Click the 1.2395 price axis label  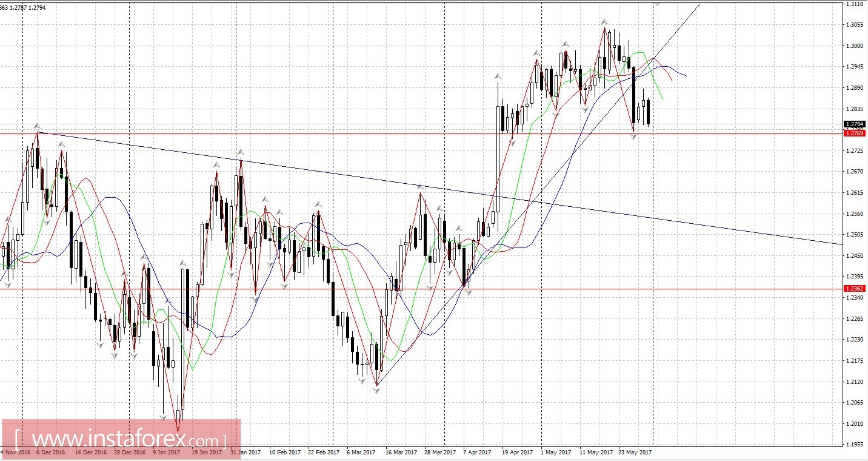[x=855, y=277]
